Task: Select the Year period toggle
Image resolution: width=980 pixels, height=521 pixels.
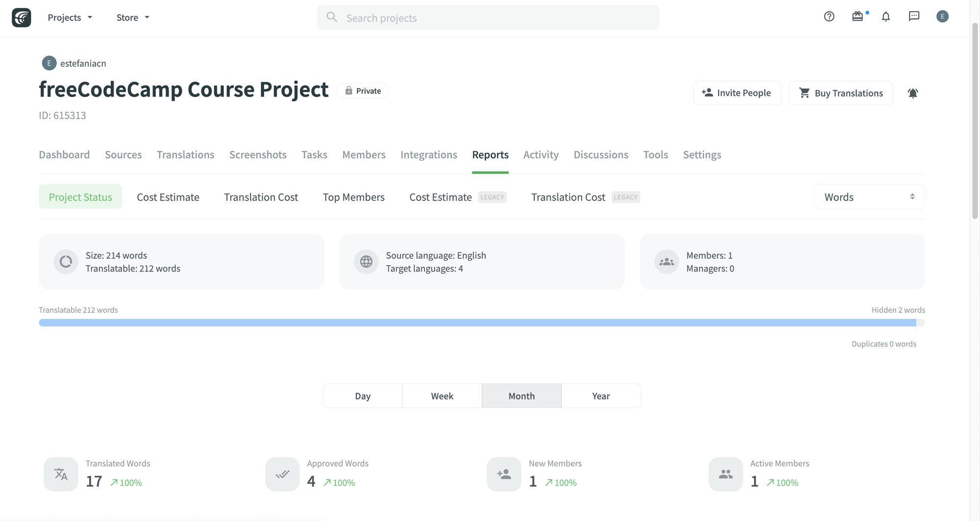Action: click(601, 396)
